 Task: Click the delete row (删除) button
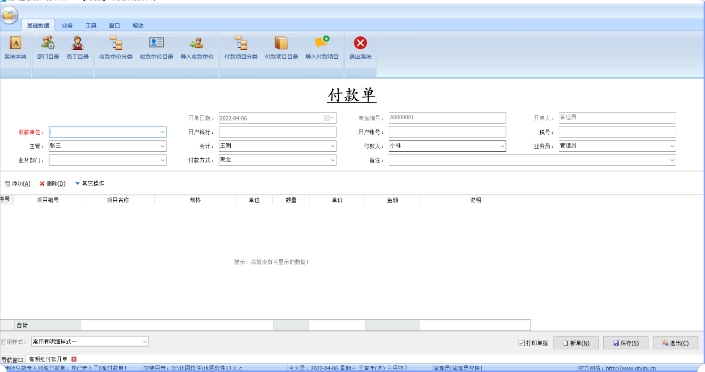coord(53,184)
